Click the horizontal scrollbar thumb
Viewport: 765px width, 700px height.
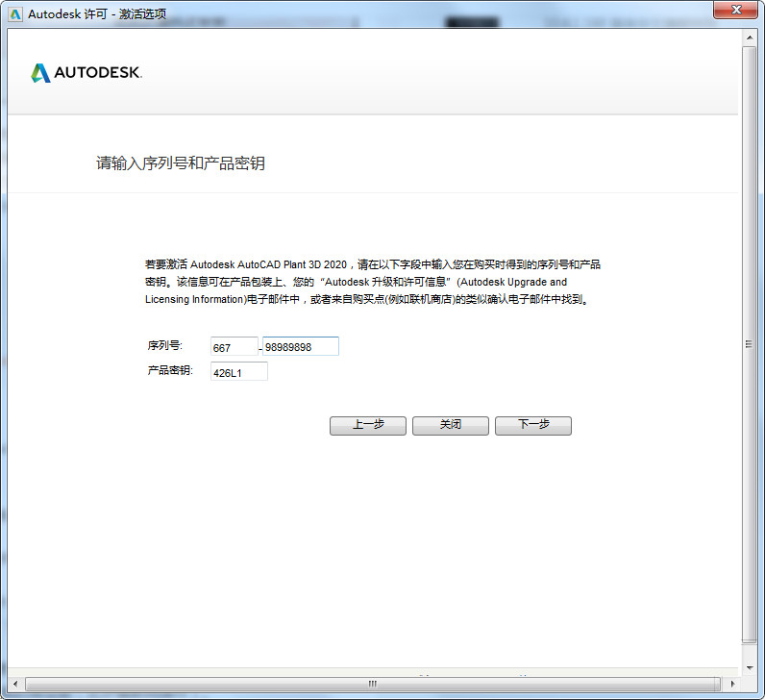coord(373,684)
